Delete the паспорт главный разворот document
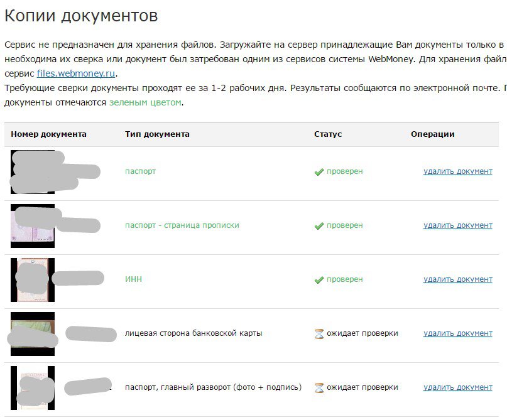This screenshot has height=420, width=507. click(x=457, y=387)
